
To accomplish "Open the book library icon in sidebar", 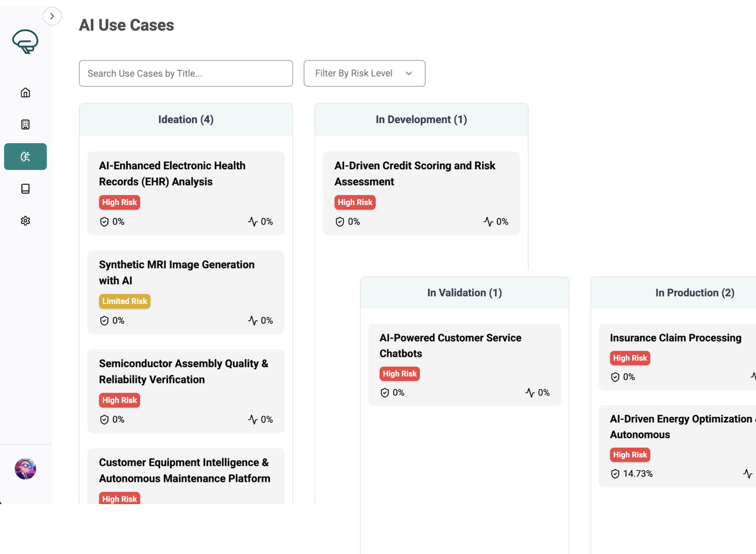I will pyautogui.click(x=25, y=188).
